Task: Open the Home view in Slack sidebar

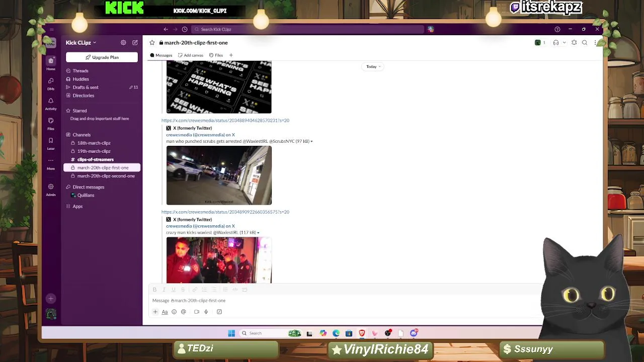Action: (x=51, y=63)
